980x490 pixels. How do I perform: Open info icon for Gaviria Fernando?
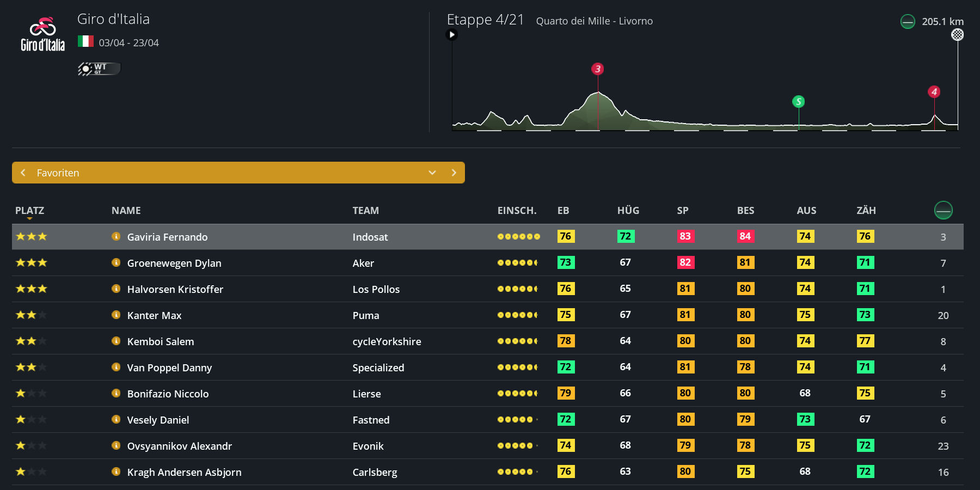[x=116, y=236]
